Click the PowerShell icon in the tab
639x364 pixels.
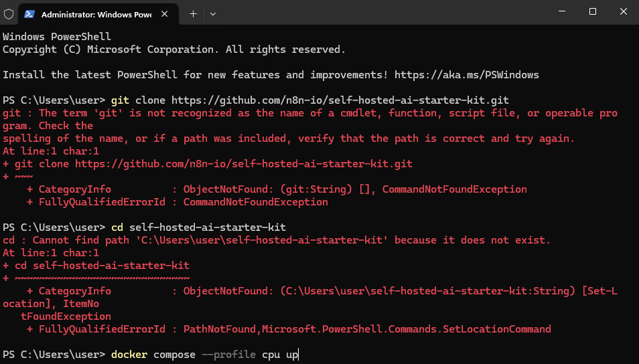[30, 13]
